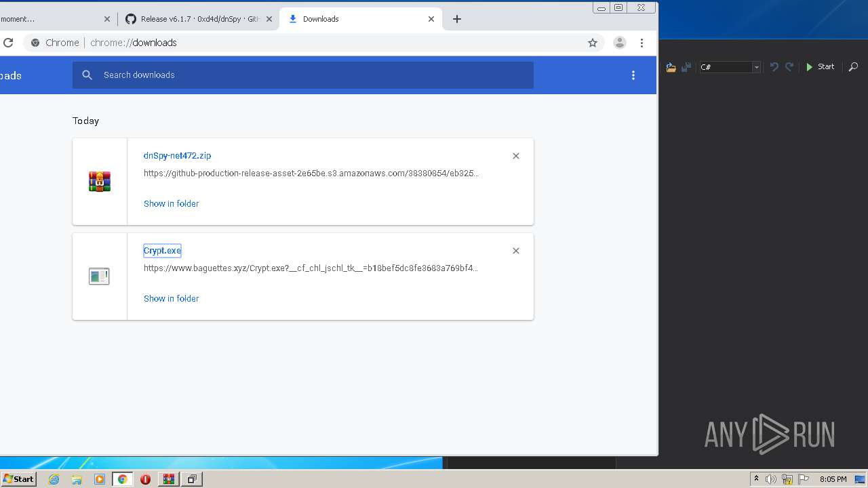Open a new Chrome tab
The image size is (868, 488).
457,19
